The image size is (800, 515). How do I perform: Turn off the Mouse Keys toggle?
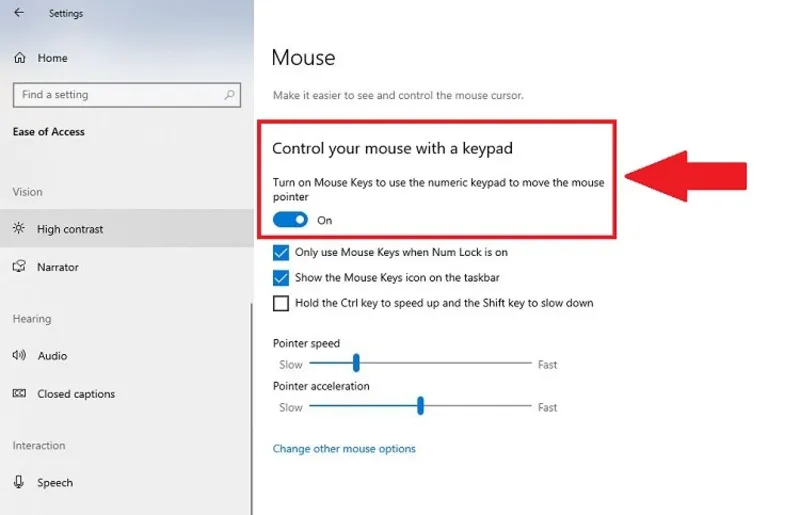290,220
